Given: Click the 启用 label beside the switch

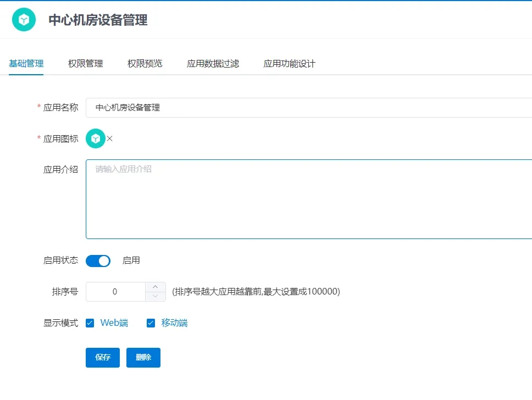Looking at the screenshot, I should point(131,260).
